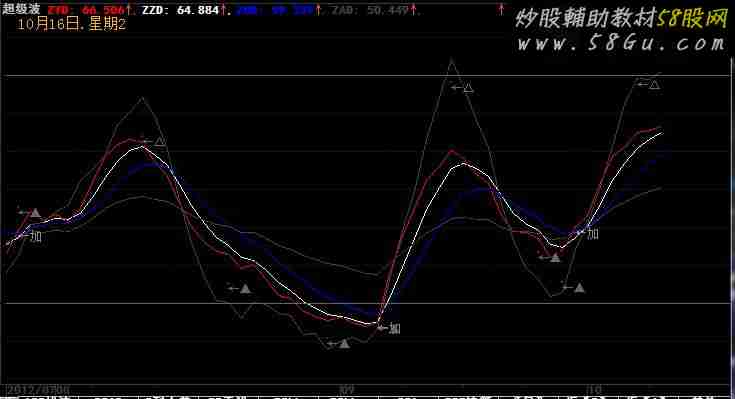Click the 超级波 indicator name

(21, 9)
